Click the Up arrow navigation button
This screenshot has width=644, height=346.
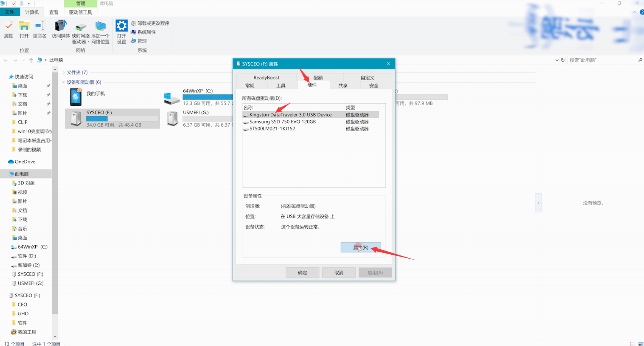pos(31,60)
